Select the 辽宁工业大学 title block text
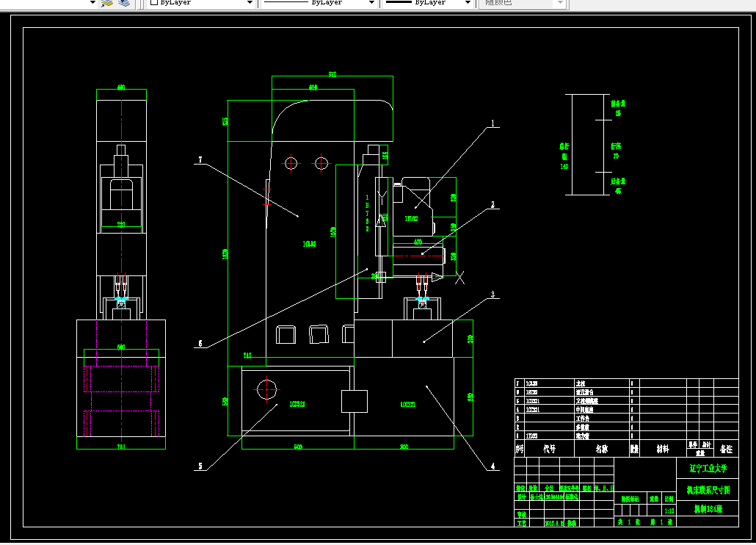Screen dimensions: 756x545 (x=708, y=469)
